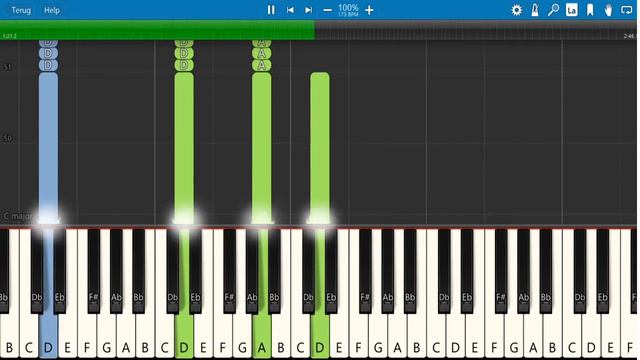Seek in the green song progress bar
The height and width of the screenshot is (360, 640).
tap(157, 30)
